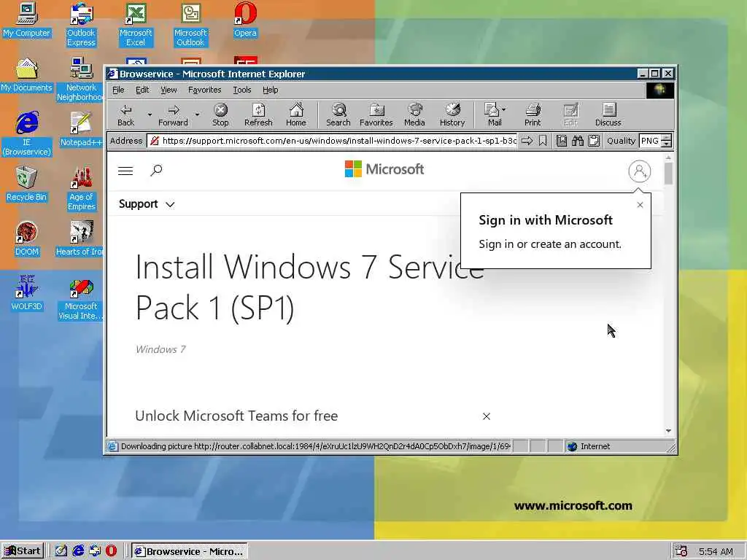This screenshot has height=560, width=747.
Task: Close the Sign in with Microsoft popup
Action: pos(640,205)
